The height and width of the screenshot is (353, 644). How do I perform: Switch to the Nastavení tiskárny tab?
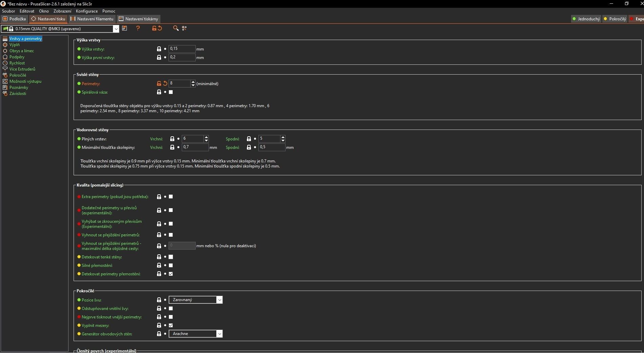tap(138, 19)
